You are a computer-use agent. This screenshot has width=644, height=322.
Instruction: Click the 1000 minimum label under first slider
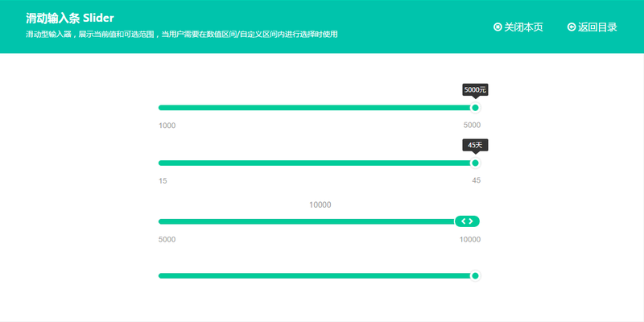[x=167, y=126]
